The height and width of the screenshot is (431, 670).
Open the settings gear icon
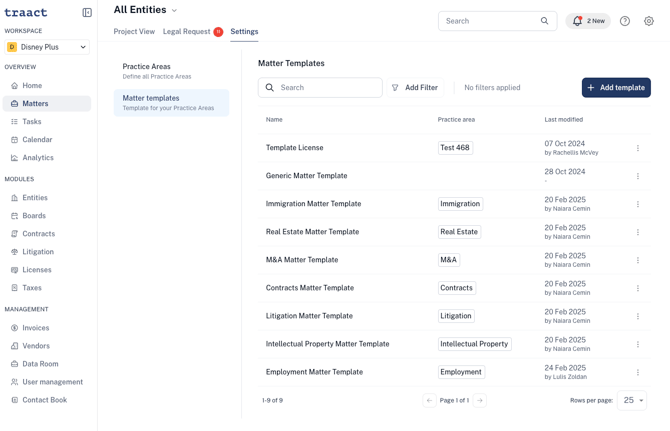click(649, 21)
